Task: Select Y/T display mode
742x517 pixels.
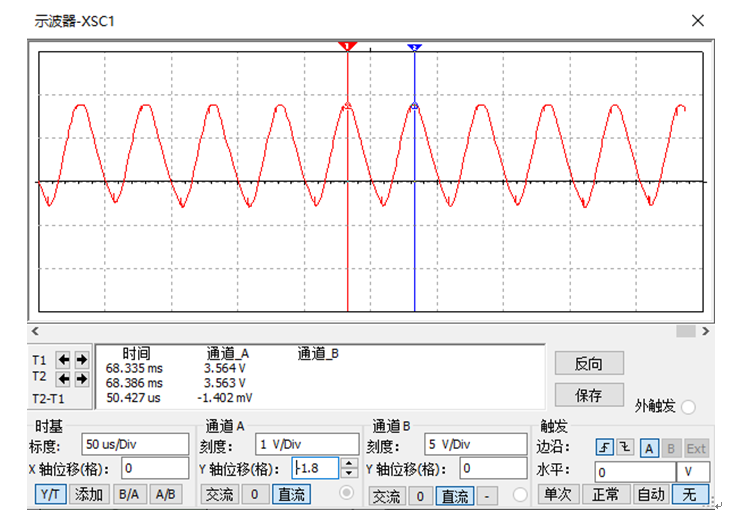Action: (x=50, y=495)
